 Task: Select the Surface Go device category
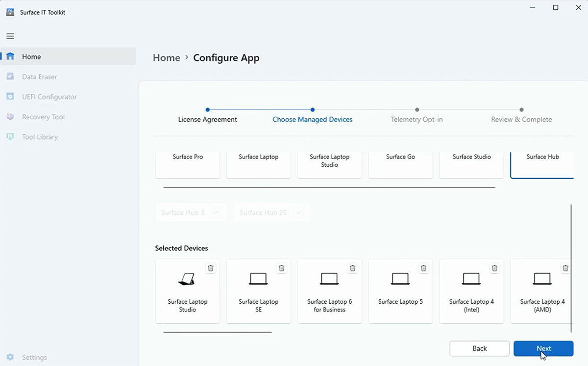[x=400, y=164]
